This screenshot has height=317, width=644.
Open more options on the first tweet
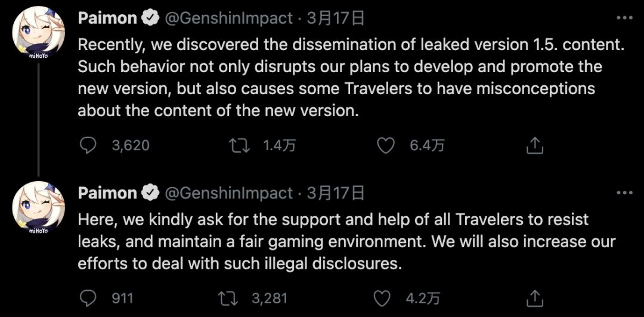[x=625, y=18]
